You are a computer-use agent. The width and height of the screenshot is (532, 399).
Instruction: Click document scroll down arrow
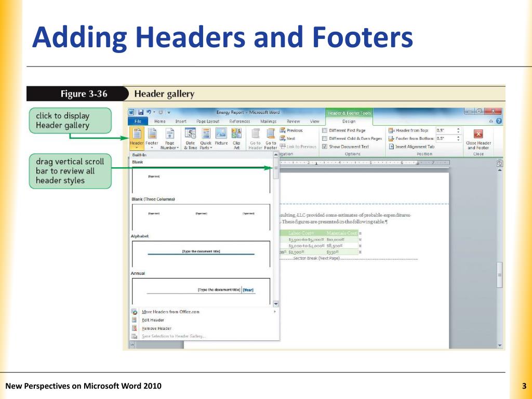coord(499,345)
